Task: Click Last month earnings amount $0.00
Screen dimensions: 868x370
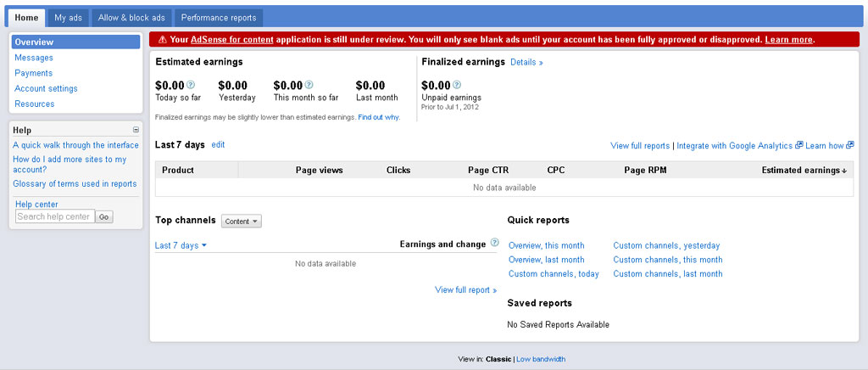Action: tap(370, 86)
